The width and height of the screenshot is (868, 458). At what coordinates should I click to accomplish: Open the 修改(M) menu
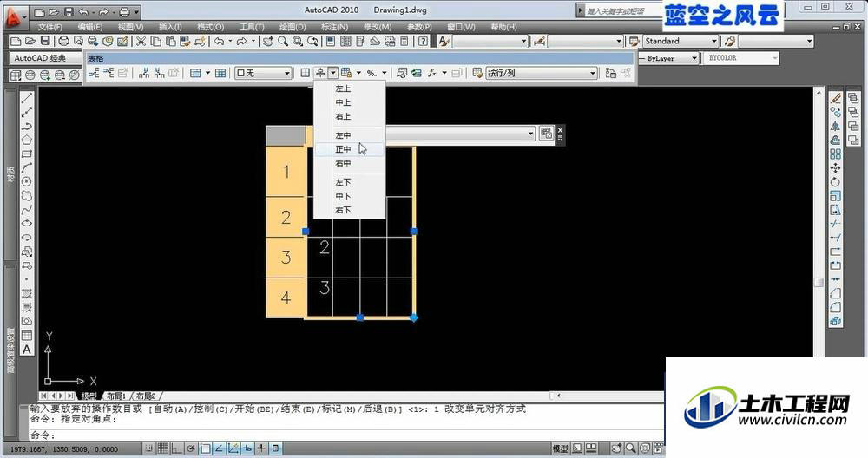click(378, 27)
